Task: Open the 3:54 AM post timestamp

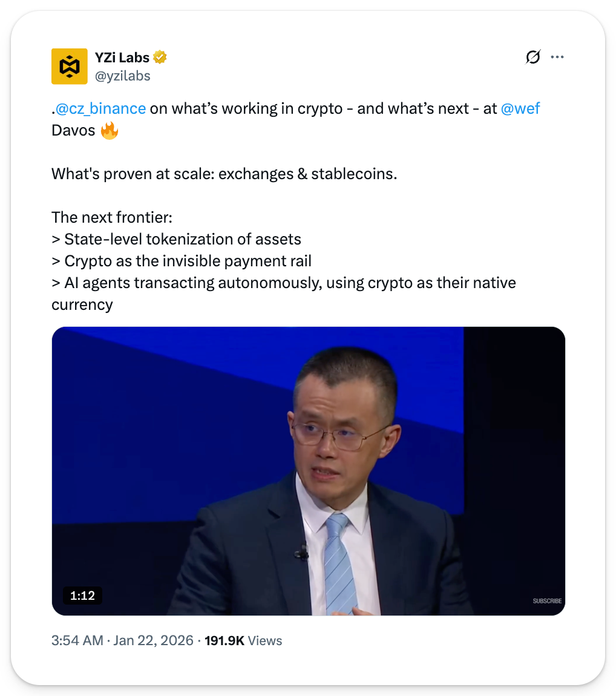Action: [x=77, y=641]
